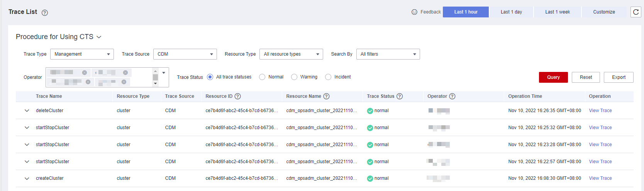
Task: Open View Trace for createCluster
Action: click(x=600, y=178)
